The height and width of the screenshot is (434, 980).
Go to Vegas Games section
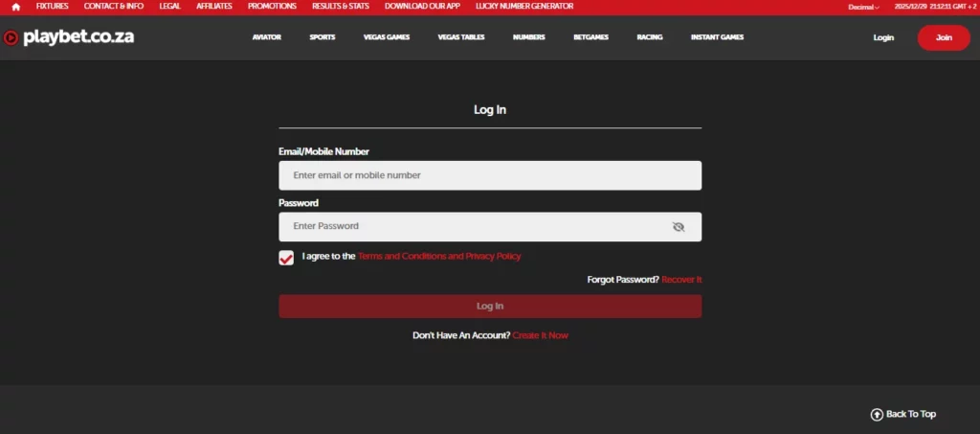pyautogui.click(x=387, y=37)
